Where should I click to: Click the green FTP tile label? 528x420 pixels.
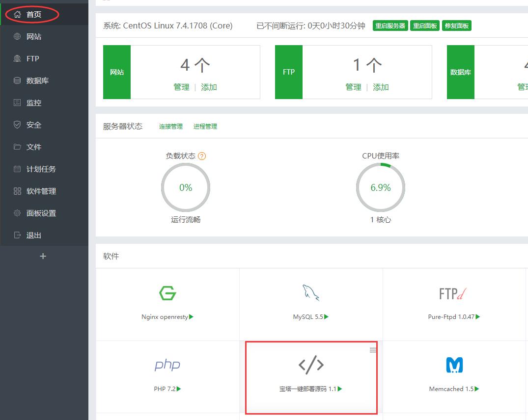[x=289, y=72]
